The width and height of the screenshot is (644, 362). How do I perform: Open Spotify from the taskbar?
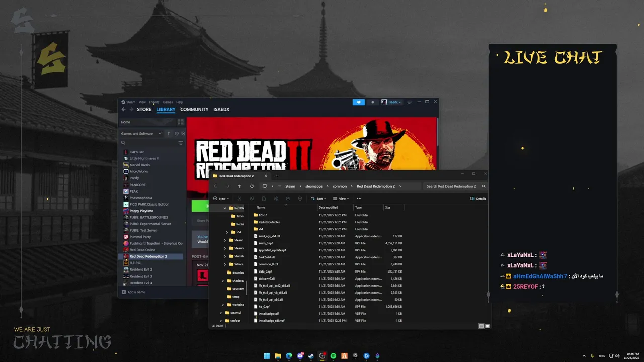click(x=333, y=356)
